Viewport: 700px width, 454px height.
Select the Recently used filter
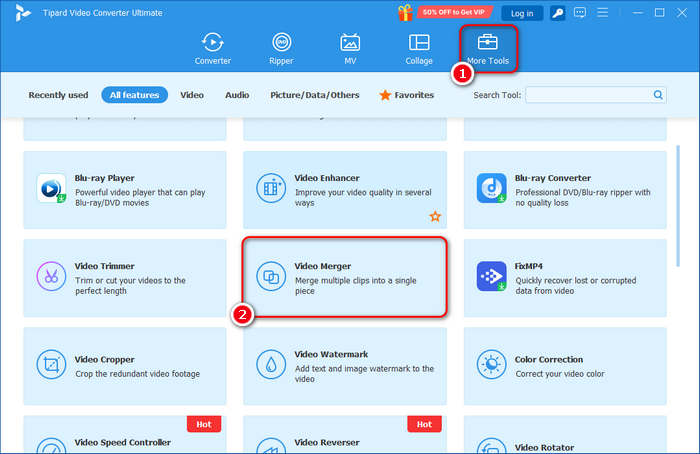click(58, 95)
